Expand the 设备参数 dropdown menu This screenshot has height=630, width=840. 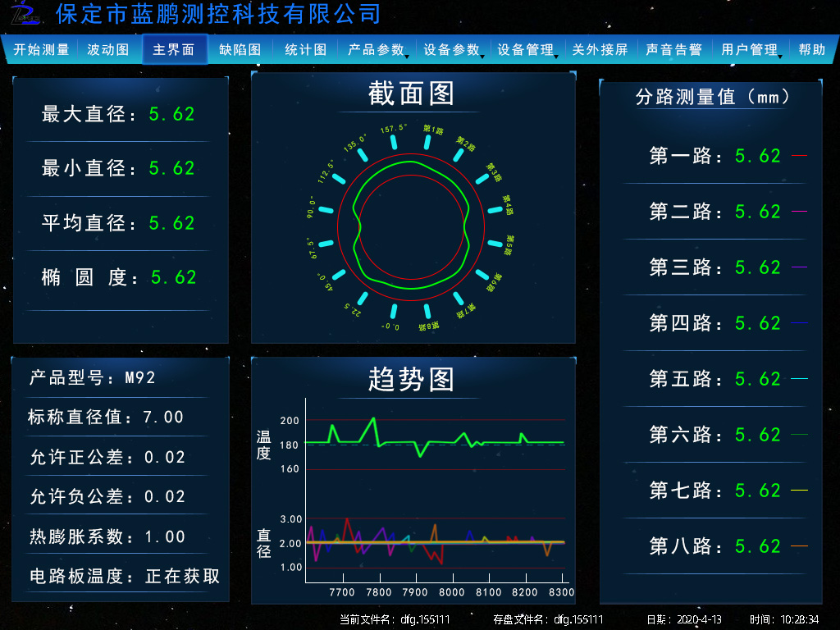[x=452, y=50]
